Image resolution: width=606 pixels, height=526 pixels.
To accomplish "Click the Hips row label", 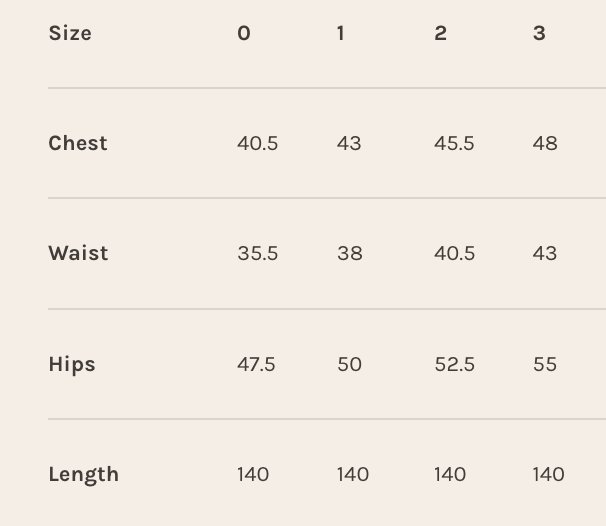I will [72, 364].
